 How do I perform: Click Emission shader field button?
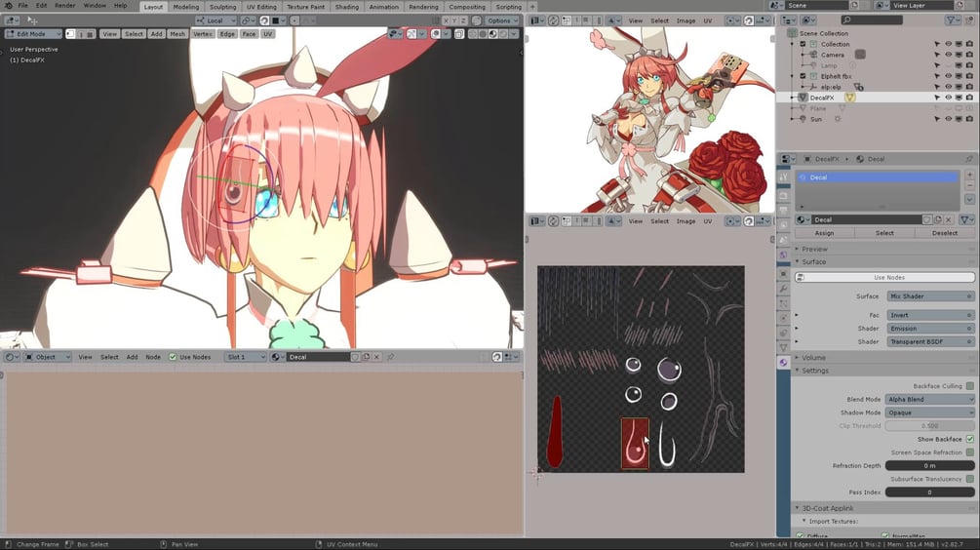(x=930, y=328)
